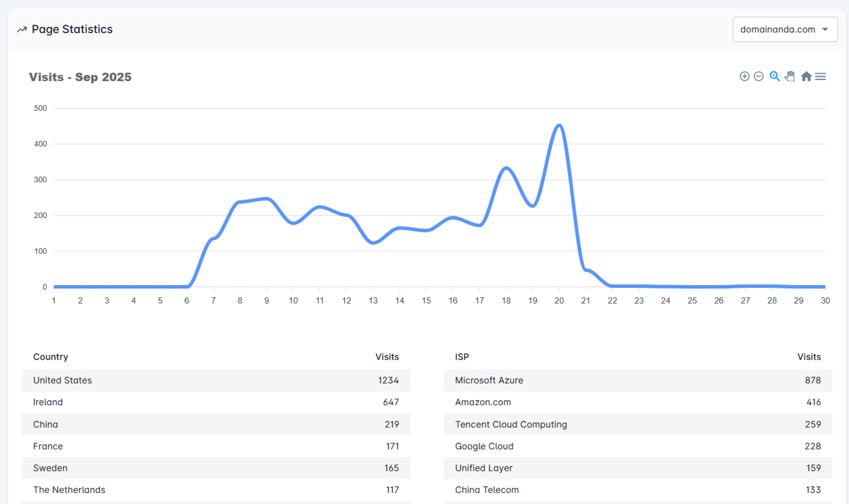
Task: Select the Ireland row in the Country table
Action: coord(216,402)
